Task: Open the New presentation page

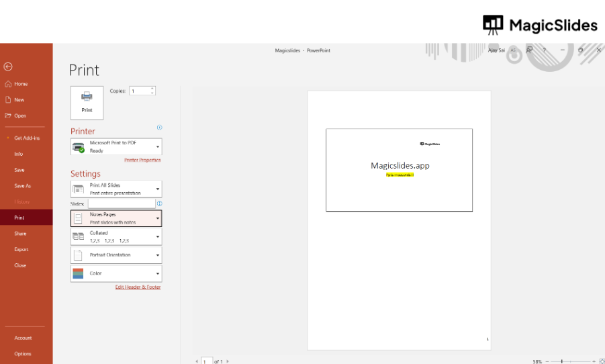Action: coord(15,99)
